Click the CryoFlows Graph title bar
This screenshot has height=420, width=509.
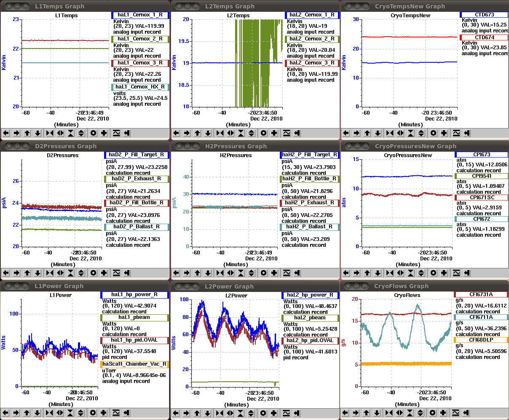point(425,286)
